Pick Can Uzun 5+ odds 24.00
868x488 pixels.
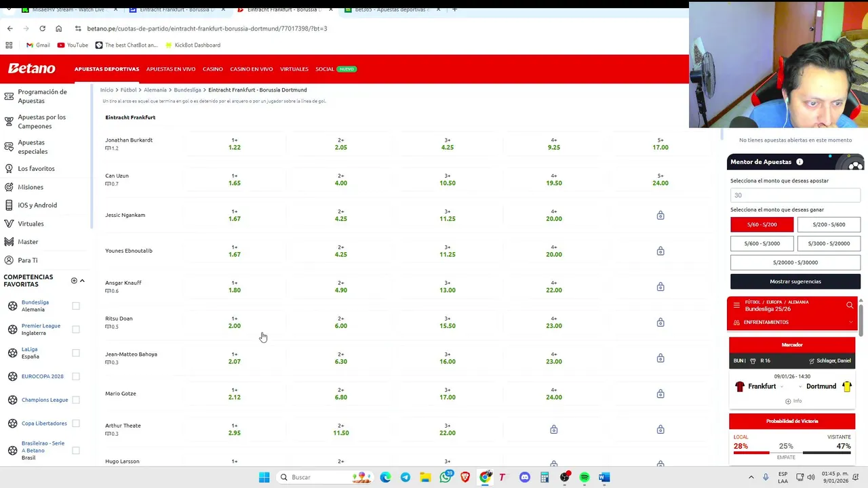[x=660, y=180]
